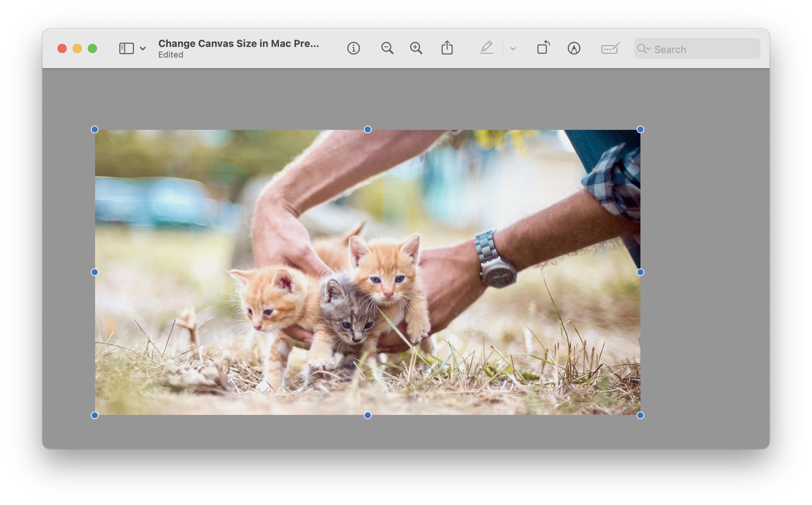The width and height of the screenshot is (812, 505).
Task: Toggle the sidebar view button
Action: coord(126,48)
